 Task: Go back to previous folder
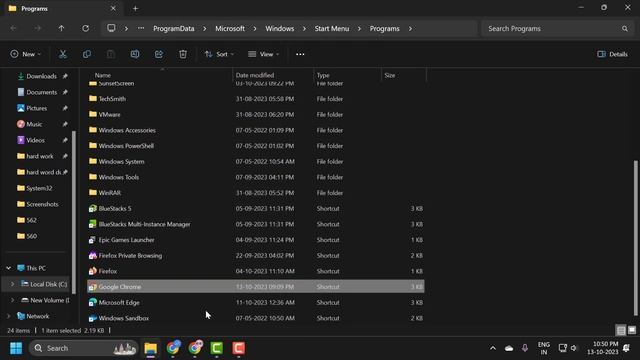click(x=13, y=28)
